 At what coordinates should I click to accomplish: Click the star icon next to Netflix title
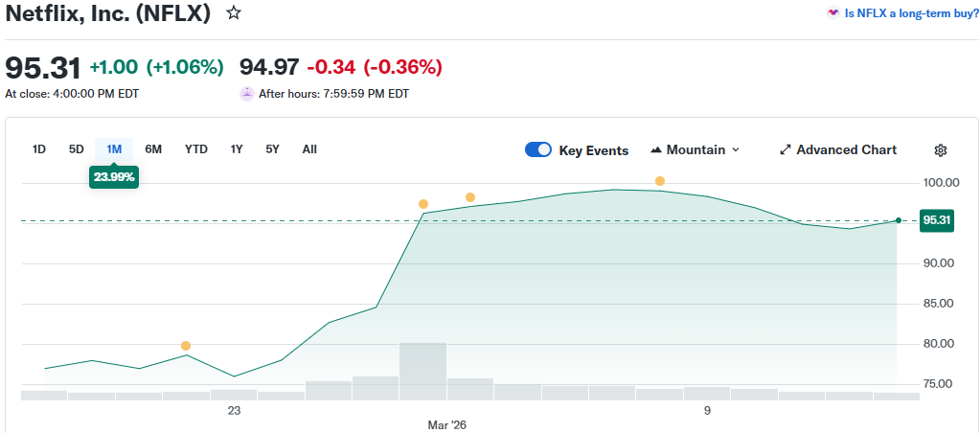click(233, 13)
